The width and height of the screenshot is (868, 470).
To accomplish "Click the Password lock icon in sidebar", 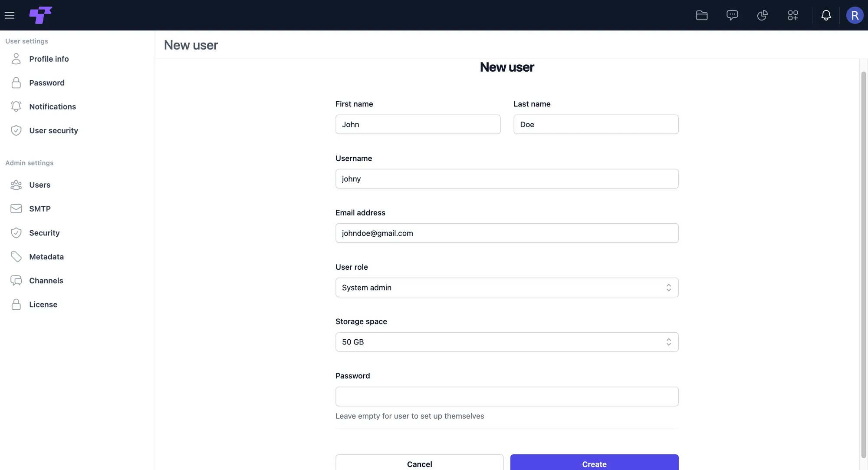I will click(16, 83).
